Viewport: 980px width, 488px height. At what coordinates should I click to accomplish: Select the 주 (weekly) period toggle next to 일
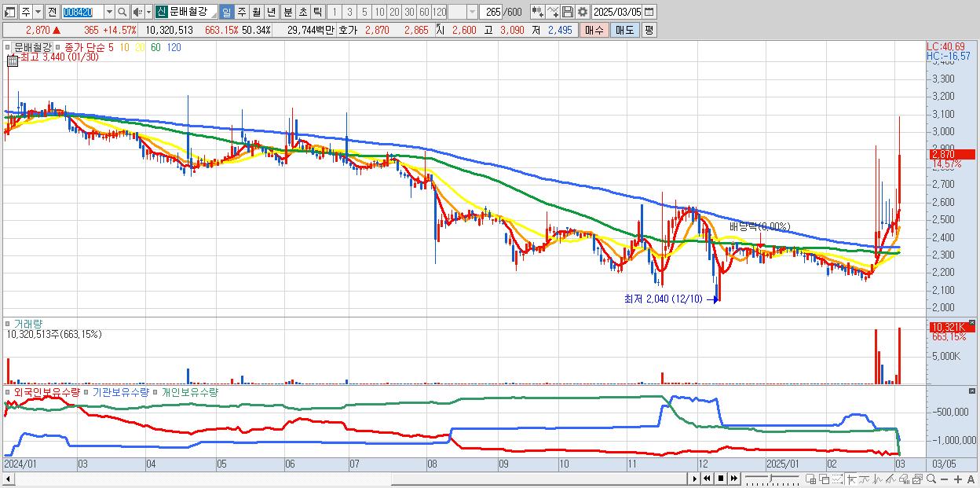242,13
